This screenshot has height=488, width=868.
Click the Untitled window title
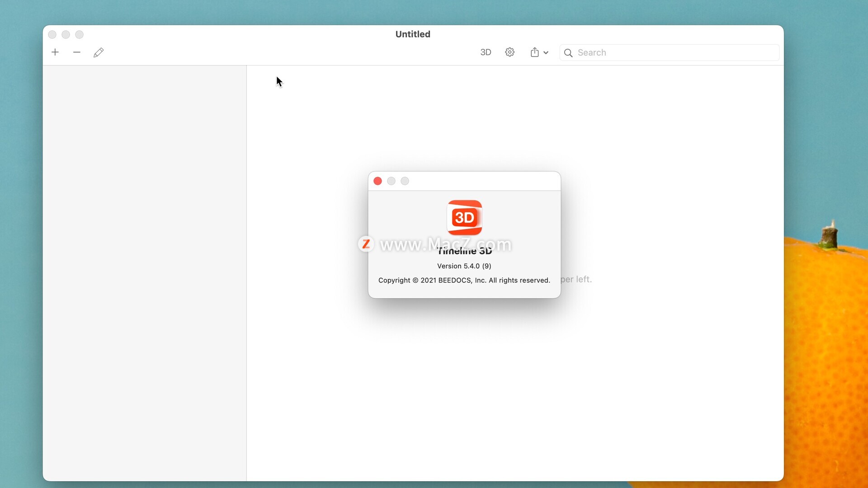413,34
